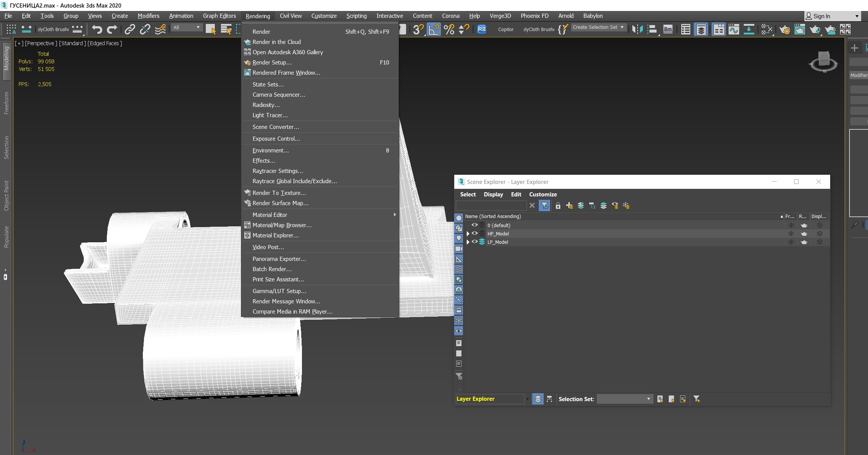This screenshot has height=455, width=868.
Task: Toggle the Percent Snap icon
Action: click(x=449, y=29)
